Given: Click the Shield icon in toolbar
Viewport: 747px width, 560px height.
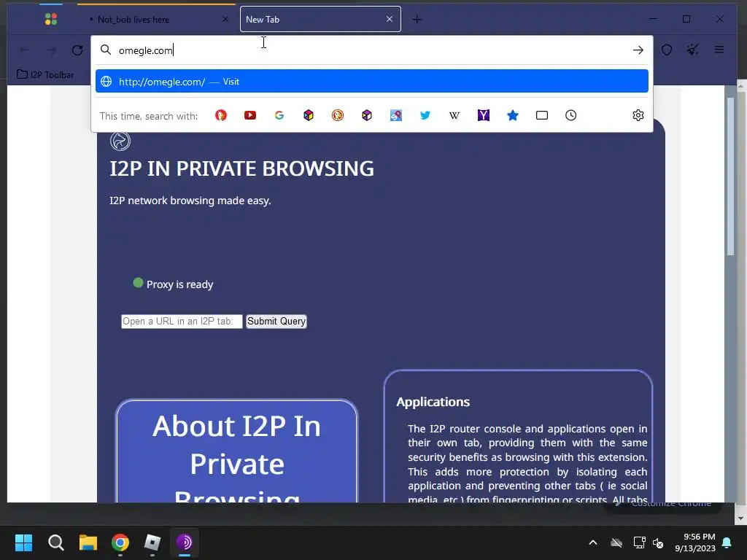Looking at the screenshot, I should [x=667, y=50].
